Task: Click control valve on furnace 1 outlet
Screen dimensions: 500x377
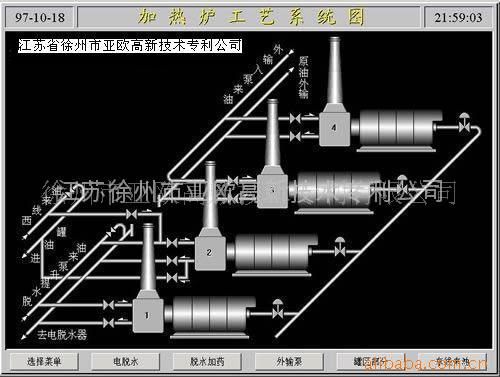Action: pos(277,310)
